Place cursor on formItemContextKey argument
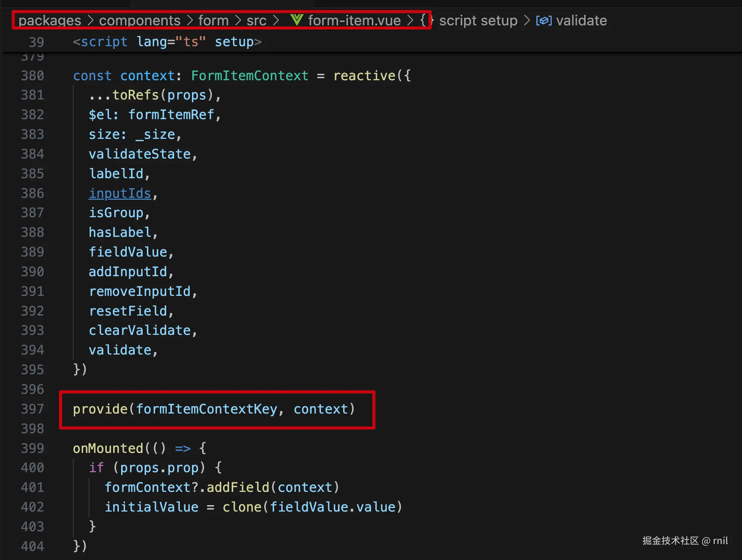Image resolution: width=742 pixels, height=560 pixels. [x=207, y=409]
